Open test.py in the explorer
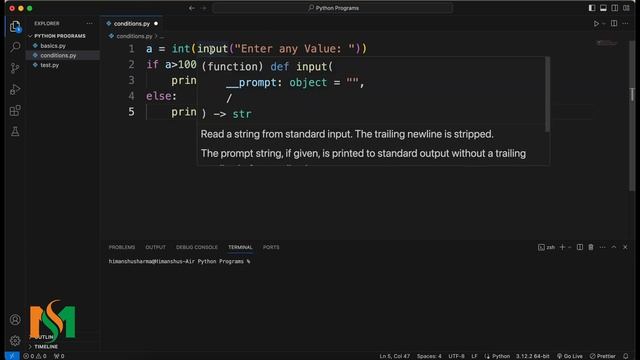 click(x=49, y=65)
